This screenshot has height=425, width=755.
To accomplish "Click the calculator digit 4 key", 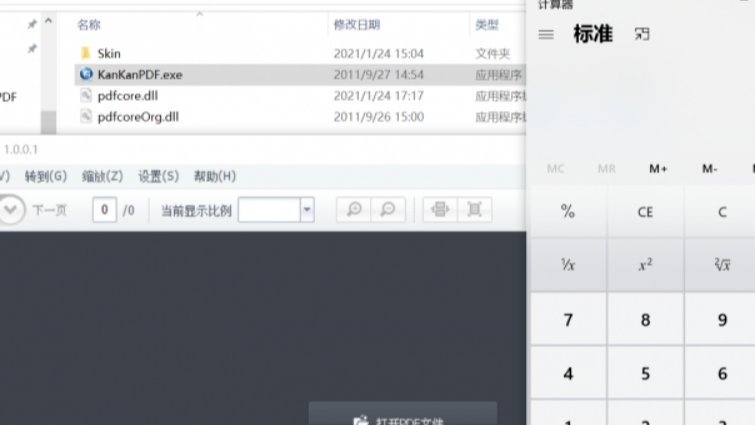I will [569, 373].
